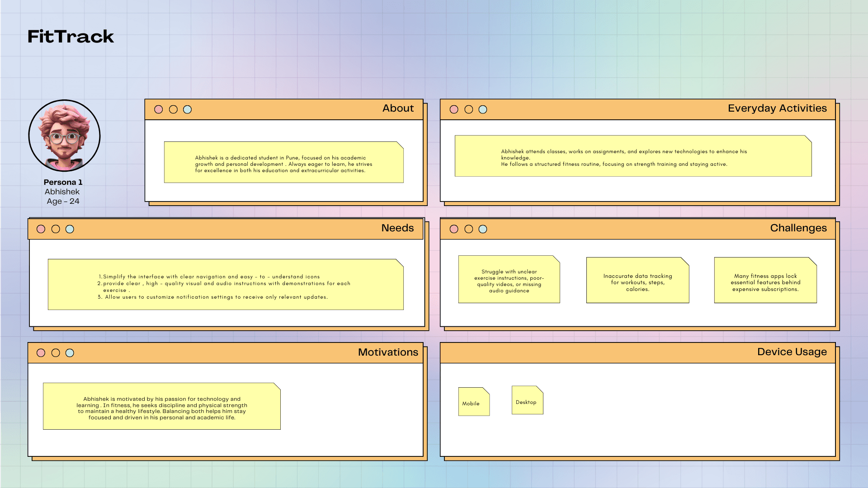Click the unclear exercise instructions note
The image size is (868, 488).
(509, 280)
